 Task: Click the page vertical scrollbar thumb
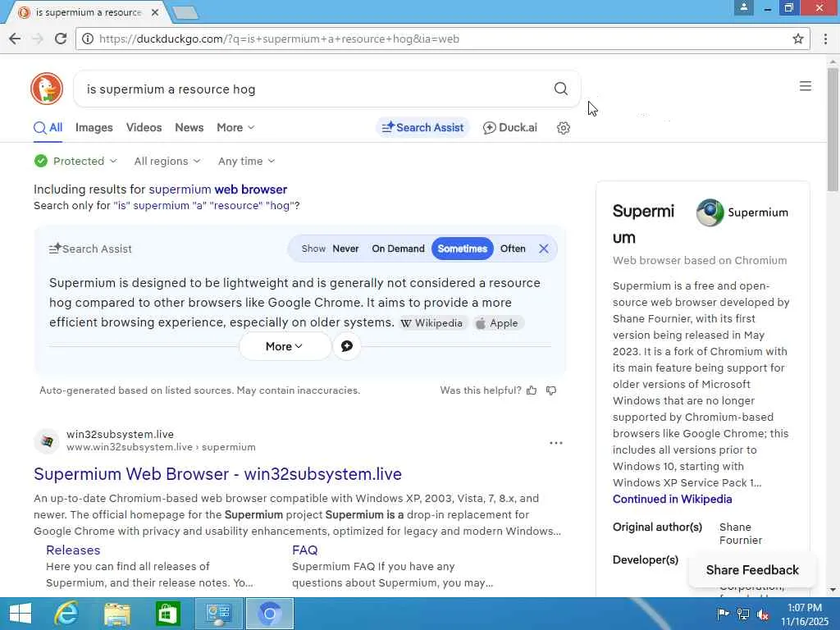833,129
